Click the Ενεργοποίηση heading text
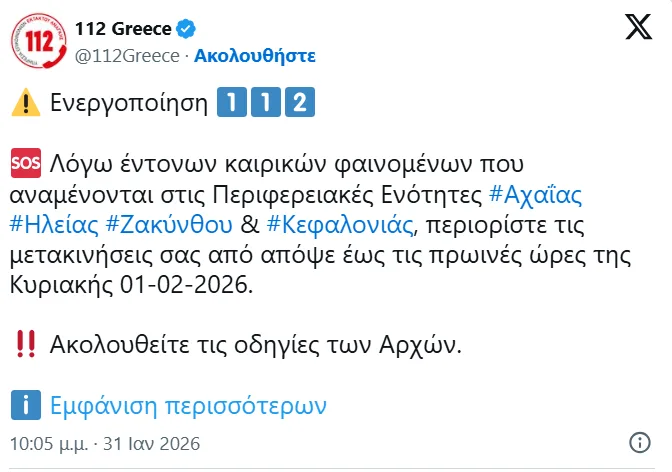This screenshot has height=472, width=672. (124, 103)
